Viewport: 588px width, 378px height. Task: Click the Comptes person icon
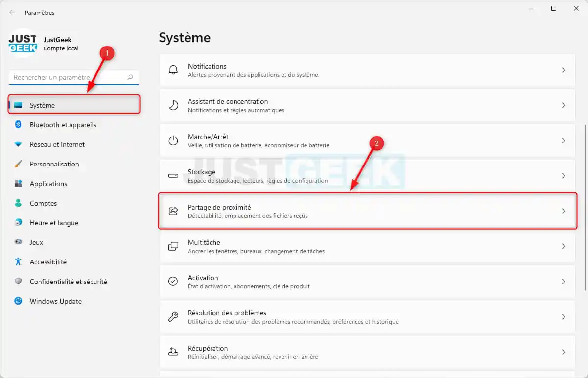[18, 203]
